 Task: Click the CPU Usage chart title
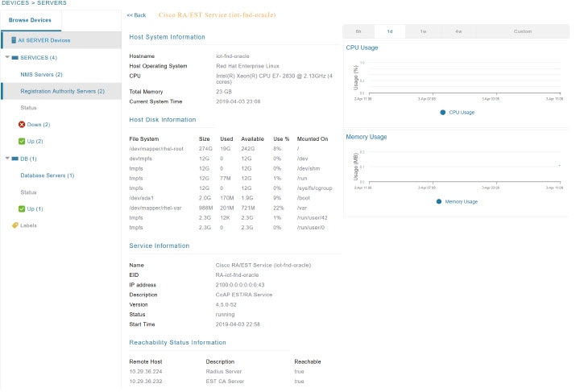point(362,47)
